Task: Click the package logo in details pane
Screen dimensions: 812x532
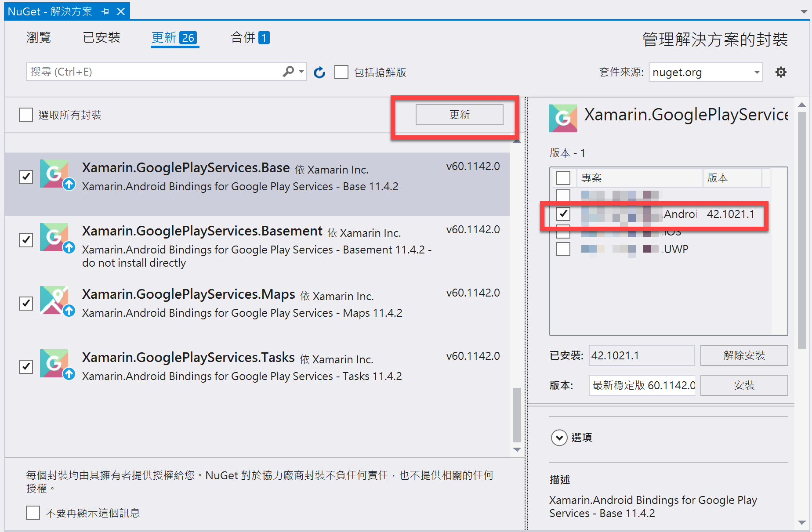Action: (563, 118)
